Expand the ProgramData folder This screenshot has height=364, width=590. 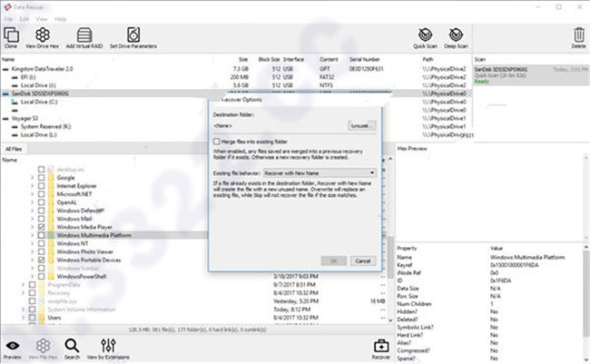click(x=24, y=285)
